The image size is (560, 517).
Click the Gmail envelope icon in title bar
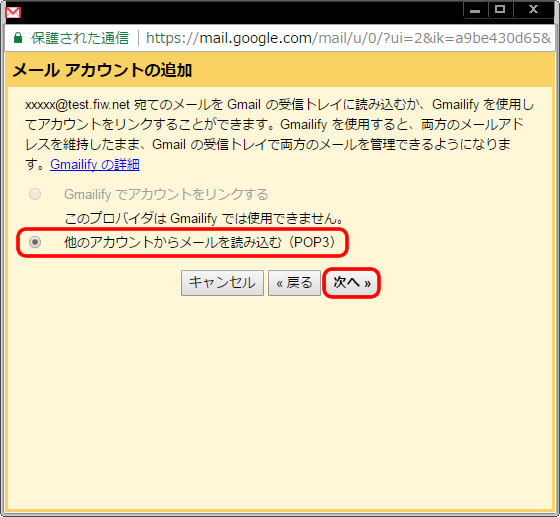coord(14,12)
